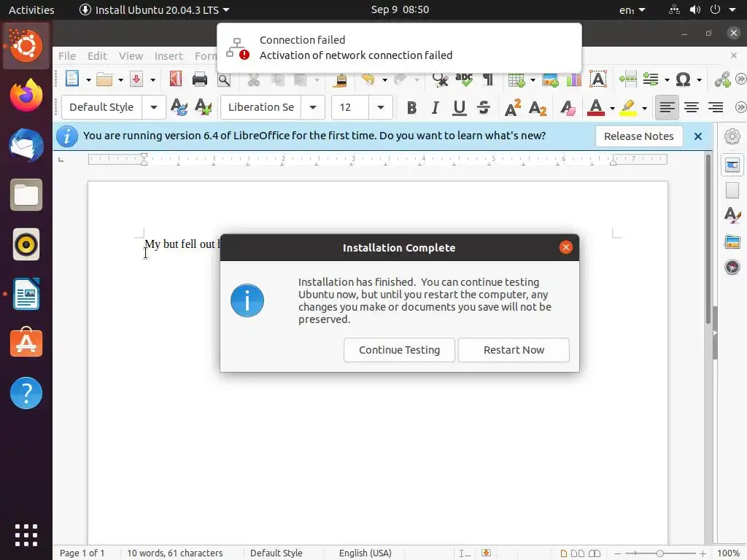
Task: Open Activities overview
Action: [31, 9]
